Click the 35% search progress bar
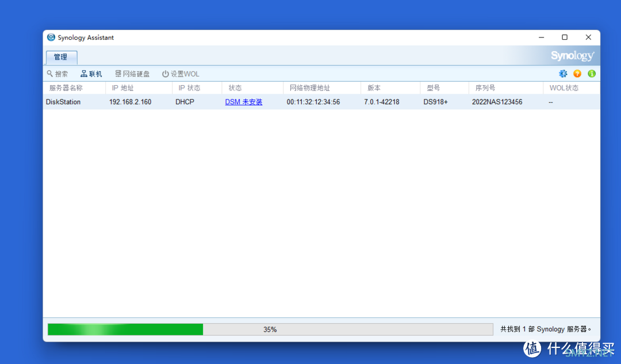This screenshot has height=364, width=621. click(x=270, y=329)
